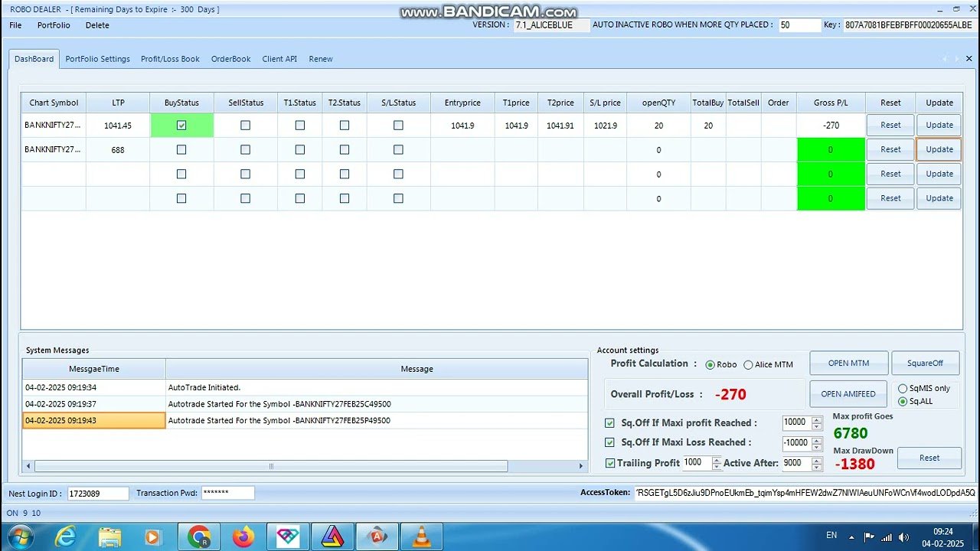This screenshot has width=980, height=551.
Task: Decrease Trailing Profit value with down arrow
Action: (x=717, y=467)
